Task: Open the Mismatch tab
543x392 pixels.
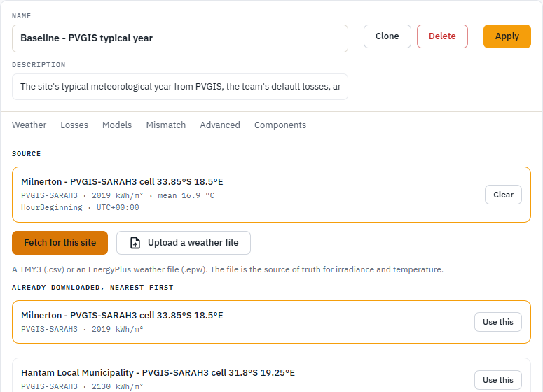Action: 166,125
